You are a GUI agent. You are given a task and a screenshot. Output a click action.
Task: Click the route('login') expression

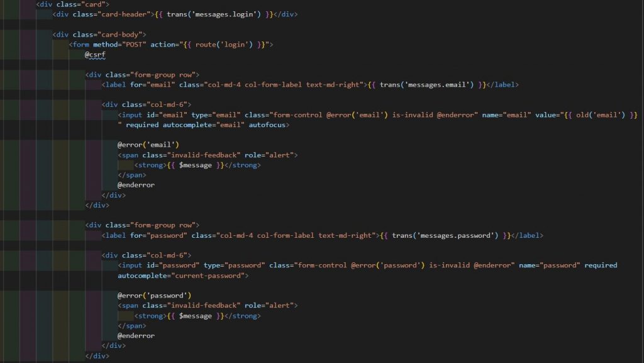click(x=224, y=44)
